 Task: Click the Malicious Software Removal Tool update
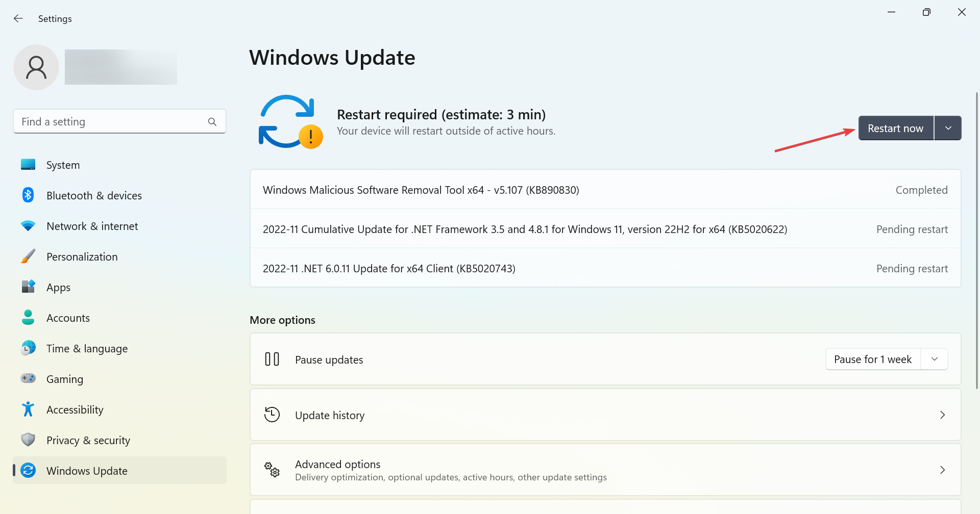[605, 190]
